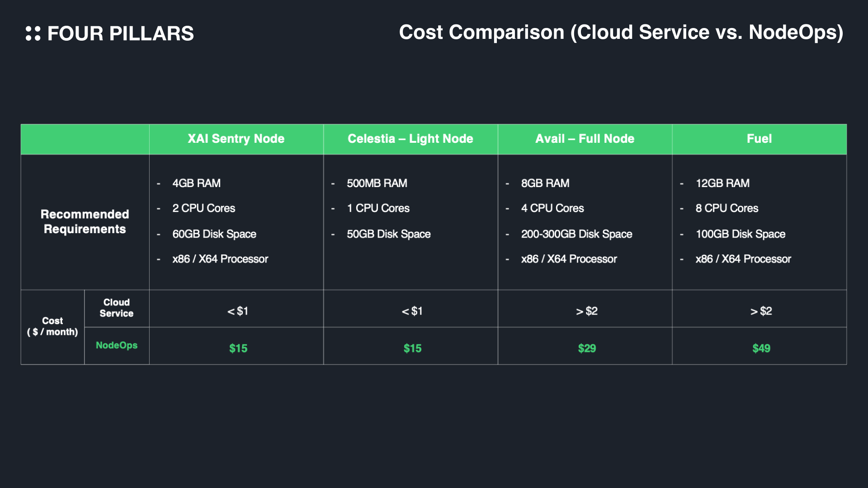Click the XAI Sentry Node column header
Screen dimensions: 868x488
pyautogui.click(x=236, y=139)
